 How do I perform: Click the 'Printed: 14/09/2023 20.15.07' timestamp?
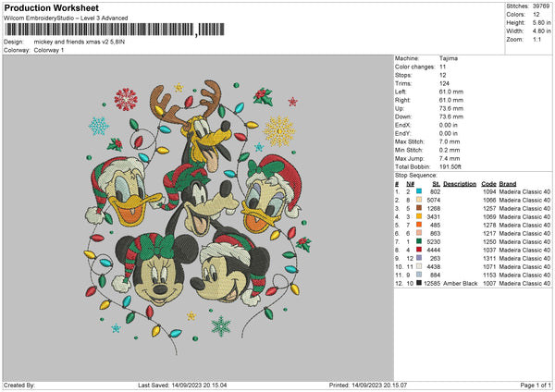pyautogui.click(x=368, y=386)
